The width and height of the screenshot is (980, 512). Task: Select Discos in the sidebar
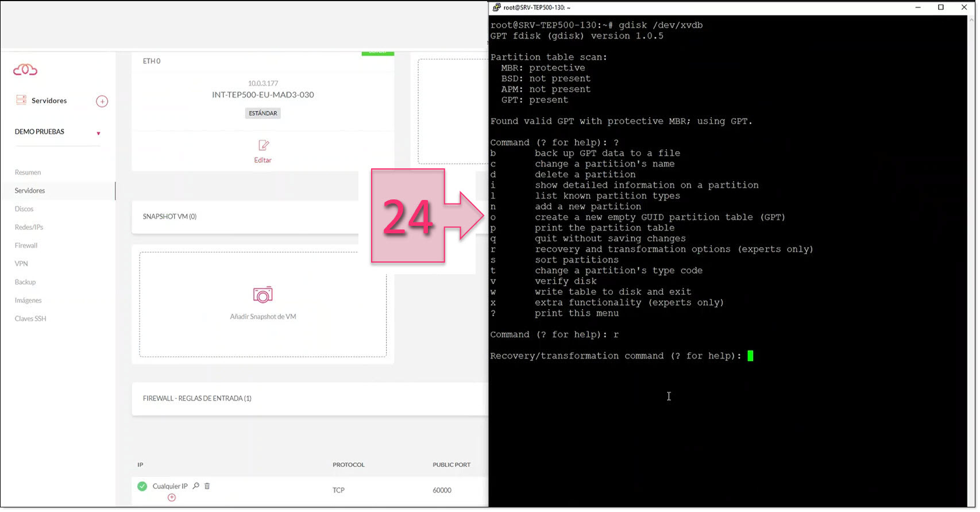pos(24,209)
